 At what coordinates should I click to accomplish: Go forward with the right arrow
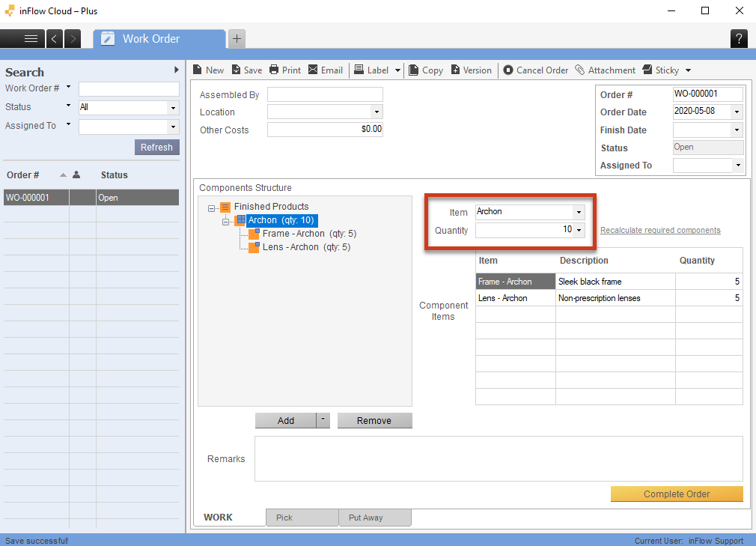point(73,39)
